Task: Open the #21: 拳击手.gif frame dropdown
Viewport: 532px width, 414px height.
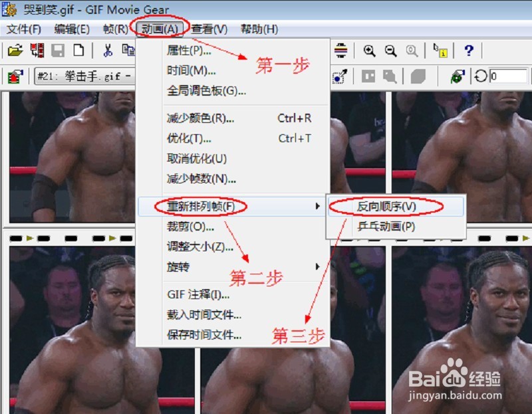Action: 84,76
